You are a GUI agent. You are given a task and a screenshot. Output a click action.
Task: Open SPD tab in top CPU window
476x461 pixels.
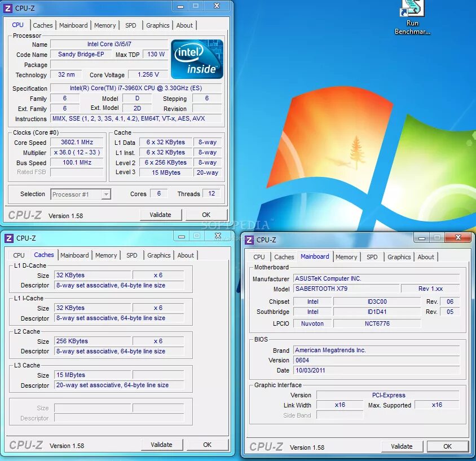(131, 25)
